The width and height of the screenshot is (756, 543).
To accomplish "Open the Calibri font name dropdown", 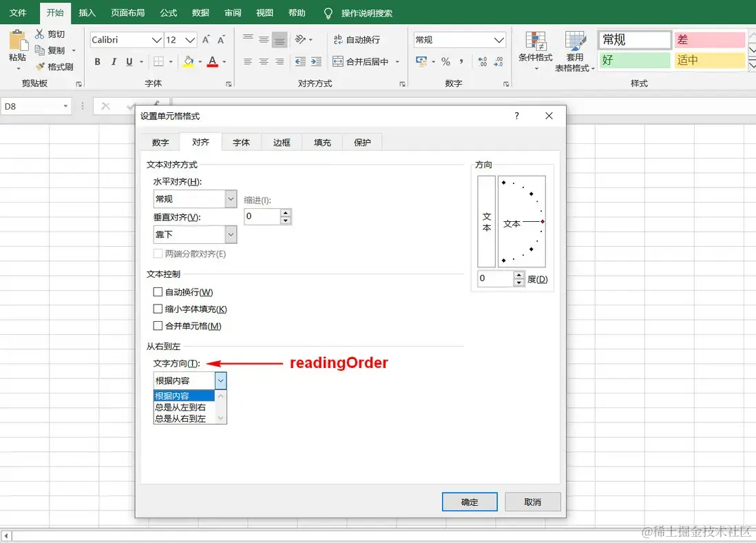I will pos(156,40).
